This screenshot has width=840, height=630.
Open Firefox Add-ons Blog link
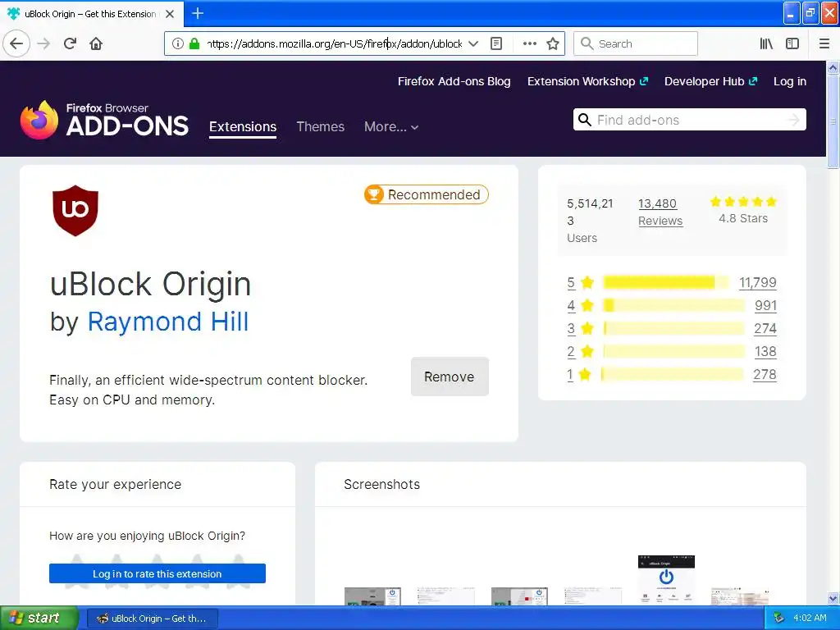(454, 81)
